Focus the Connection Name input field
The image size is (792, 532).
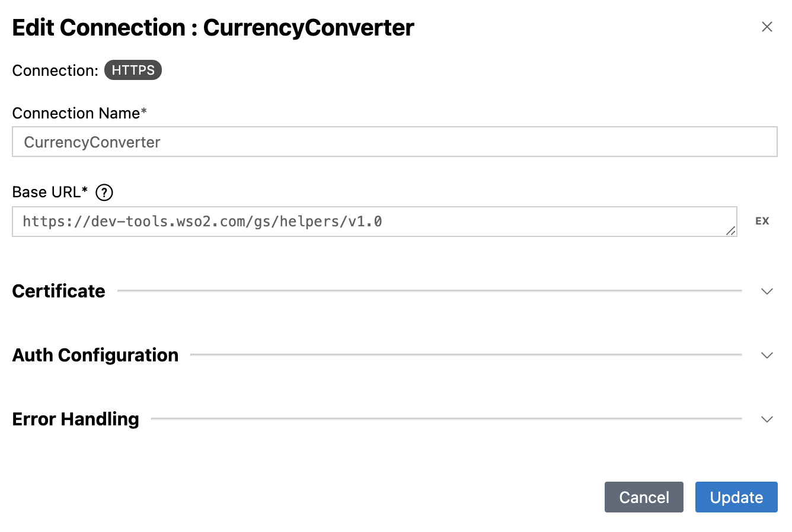395,142
